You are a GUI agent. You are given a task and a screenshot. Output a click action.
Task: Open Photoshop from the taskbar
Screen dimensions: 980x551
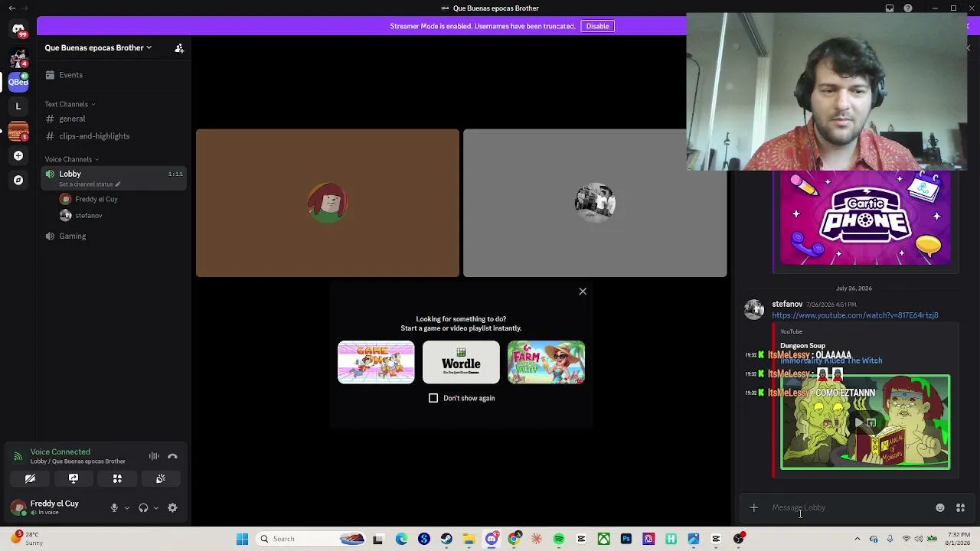coord(626,539)
